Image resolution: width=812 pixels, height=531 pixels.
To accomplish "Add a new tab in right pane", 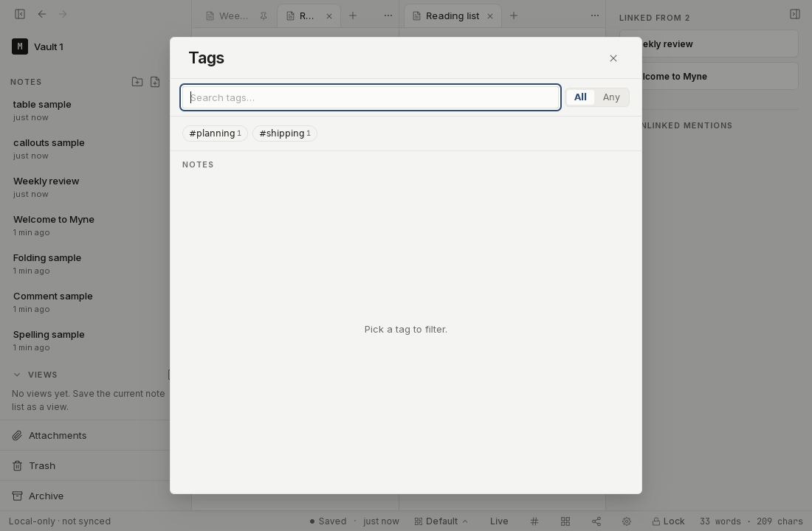I will 514,15.
